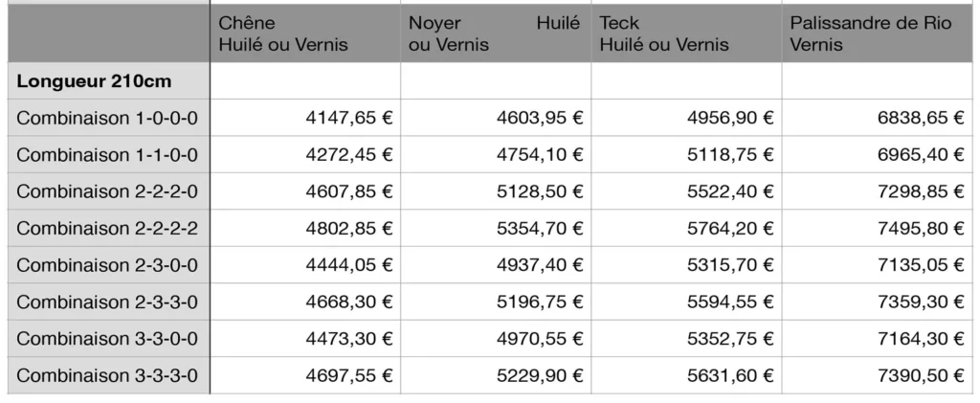The height and width of the screenshot is (403, 980).
Task: Select the Chêne Huilé ou Vernis header
Action: 305,34
